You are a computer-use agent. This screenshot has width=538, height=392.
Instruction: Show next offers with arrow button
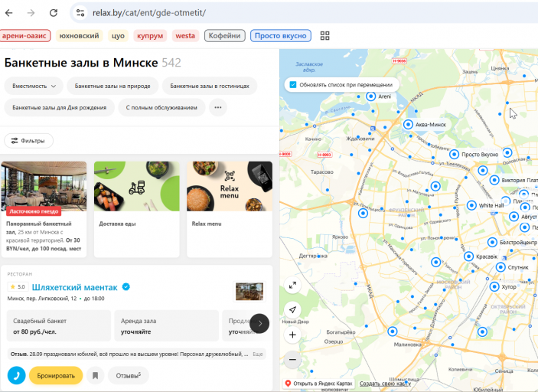(259, 323)
